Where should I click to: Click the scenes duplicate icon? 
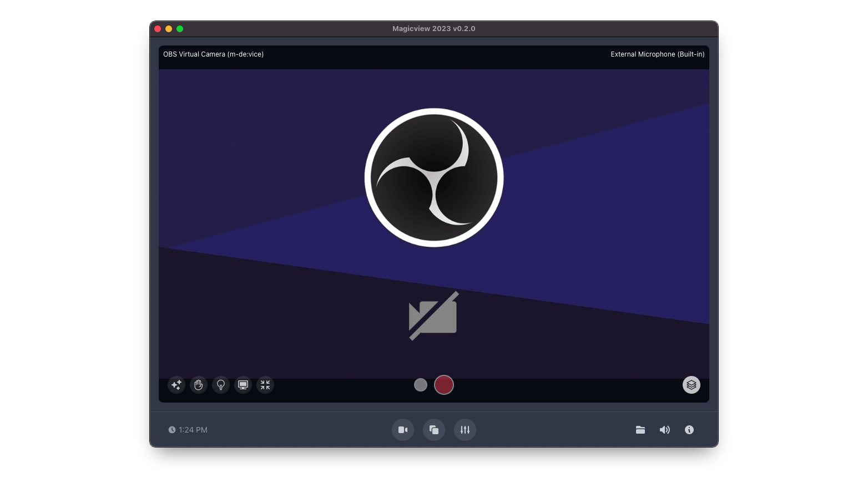pos(434,430)
